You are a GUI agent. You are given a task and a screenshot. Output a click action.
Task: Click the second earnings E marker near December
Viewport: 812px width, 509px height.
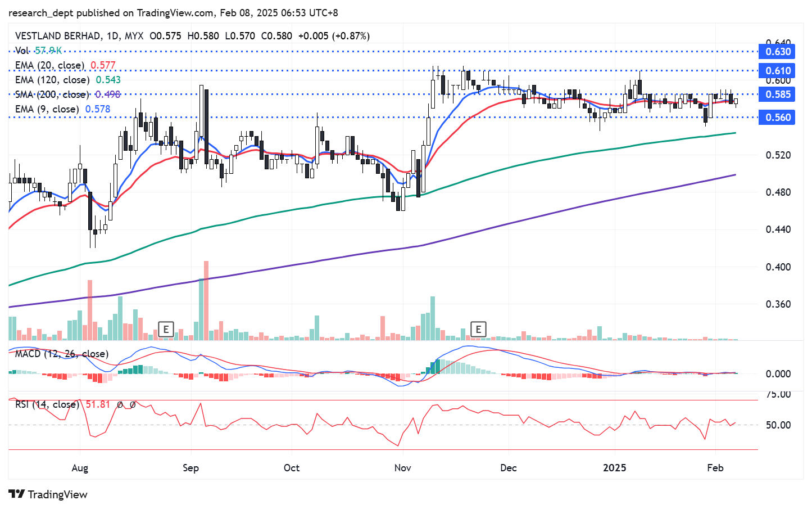(478, 329)
